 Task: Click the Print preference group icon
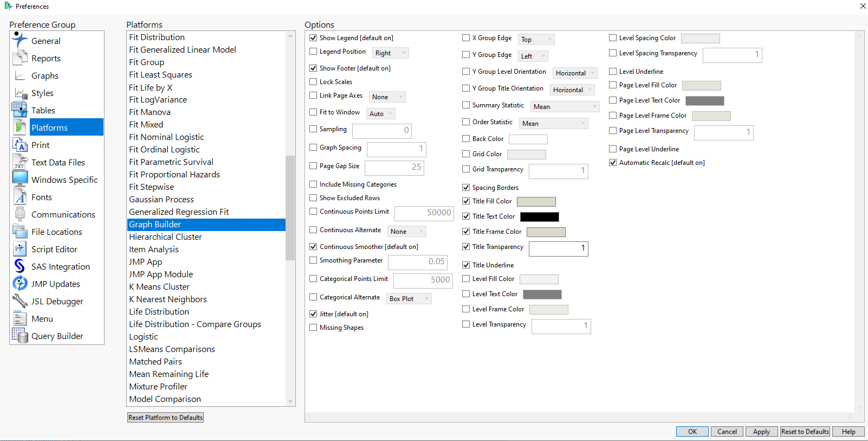[20, 145]
